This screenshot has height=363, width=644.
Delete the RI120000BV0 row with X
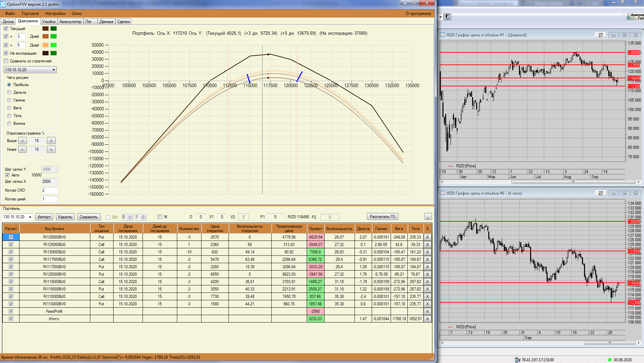pyautogui.click(x=427, y=237)
